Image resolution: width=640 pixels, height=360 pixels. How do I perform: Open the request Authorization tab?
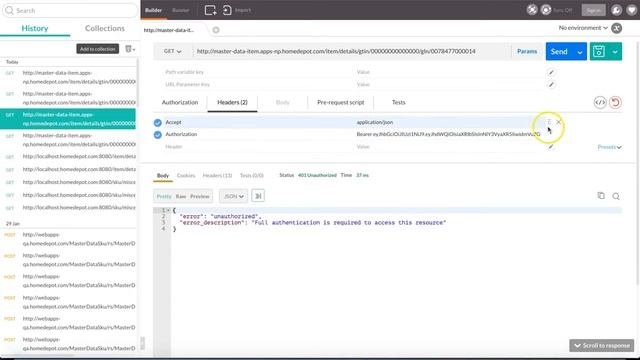(180, 102)
